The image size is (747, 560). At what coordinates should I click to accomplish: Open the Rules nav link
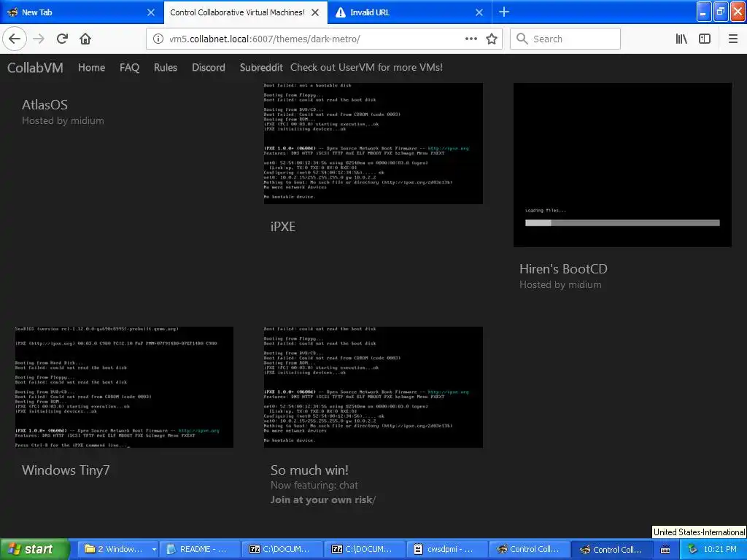(x=166, y=68)
